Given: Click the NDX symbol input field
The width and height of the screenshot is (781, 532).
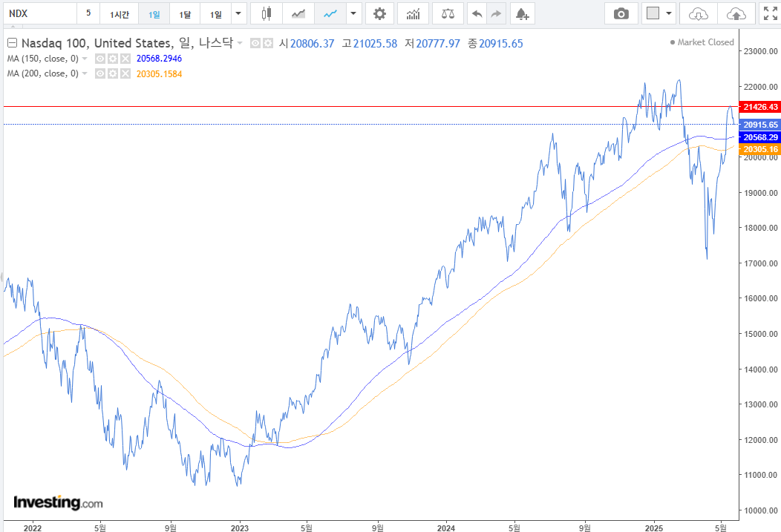Looking at the screenshot, I should (40, 14).
